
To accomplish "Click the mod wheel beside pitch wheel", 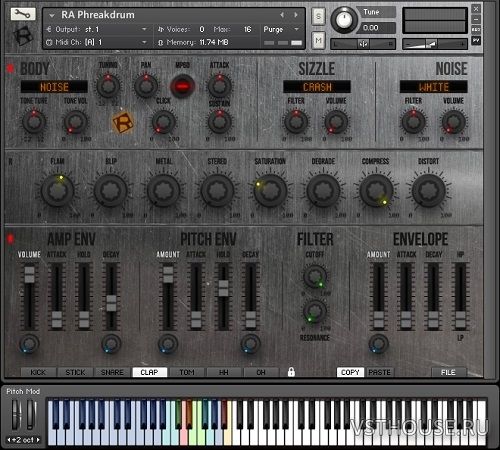I will (31, 415).
